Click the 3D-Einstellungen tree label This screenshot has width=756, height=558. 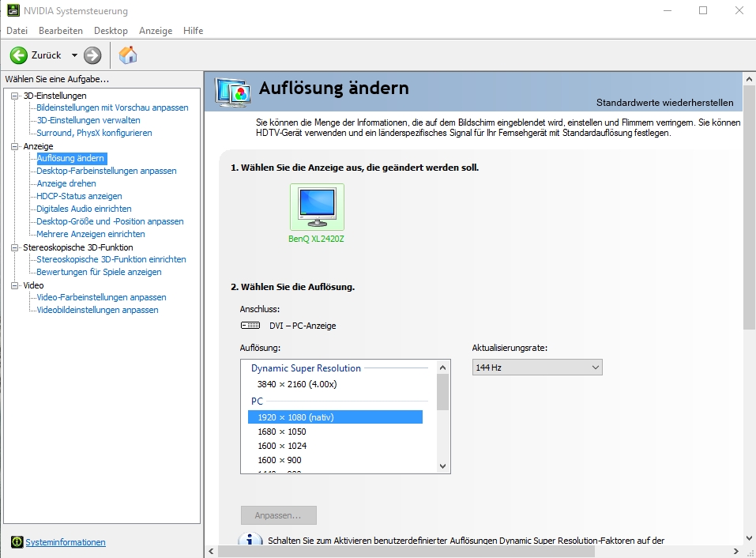click(55, 96)
